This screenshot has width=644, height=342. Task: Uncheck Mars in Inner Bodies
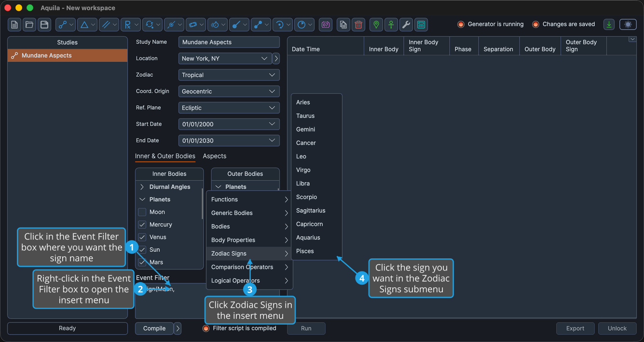(x=142, y=262)
